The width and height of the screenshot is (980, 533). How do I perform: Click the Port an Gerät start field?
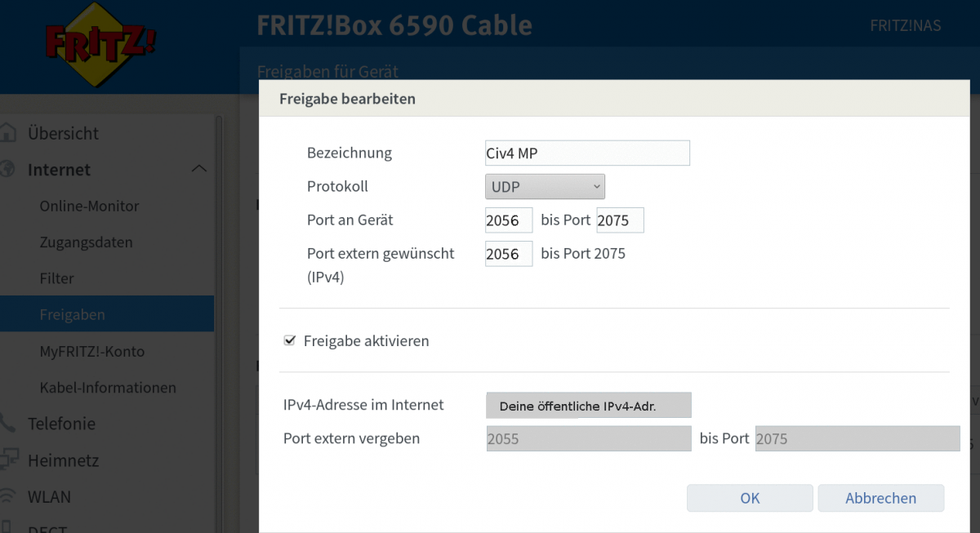point(508,220)
